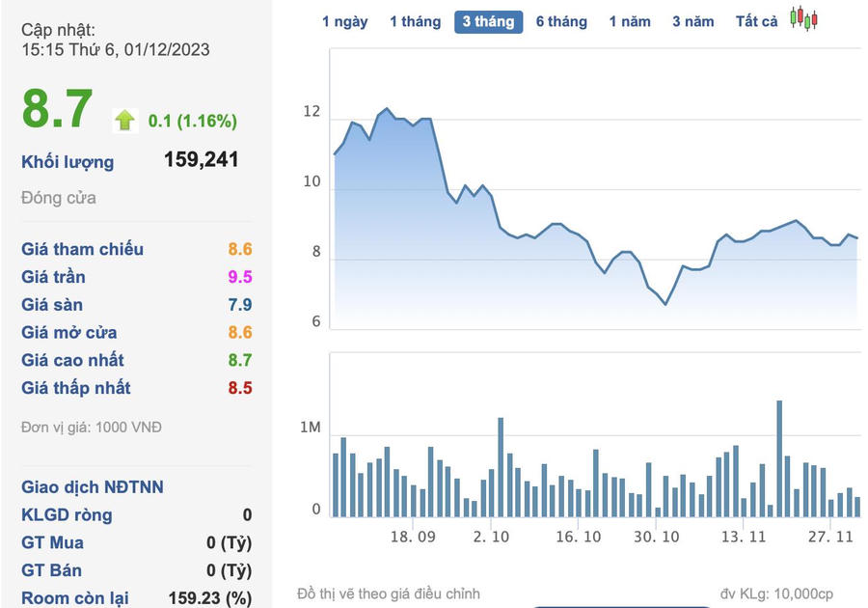This screenshot has width=868, height=608.
Task: Choose the '3 năm' time range
Action: tap(693, 21)
